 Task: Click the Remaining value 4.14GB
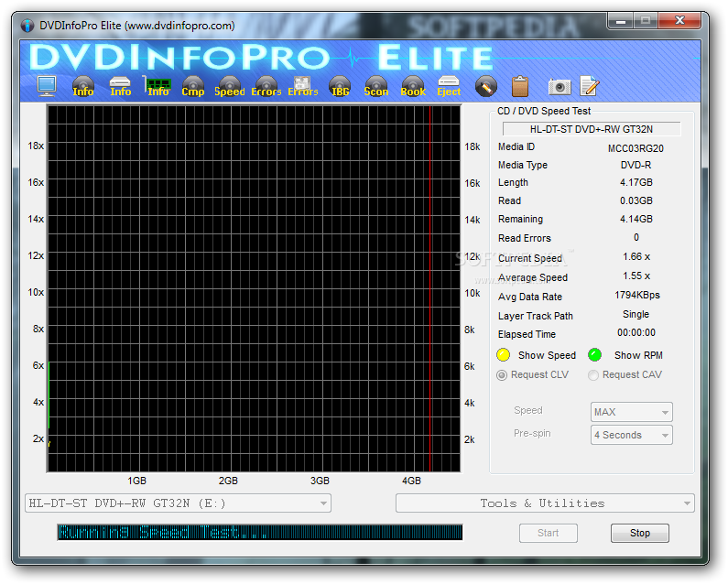coord(636,219)
